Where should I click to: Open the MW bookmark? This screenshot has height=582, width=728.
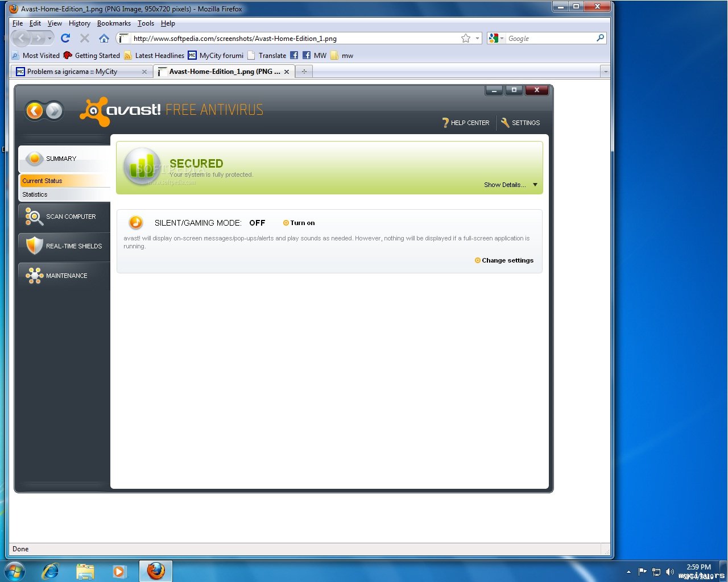tap(320, 56)
